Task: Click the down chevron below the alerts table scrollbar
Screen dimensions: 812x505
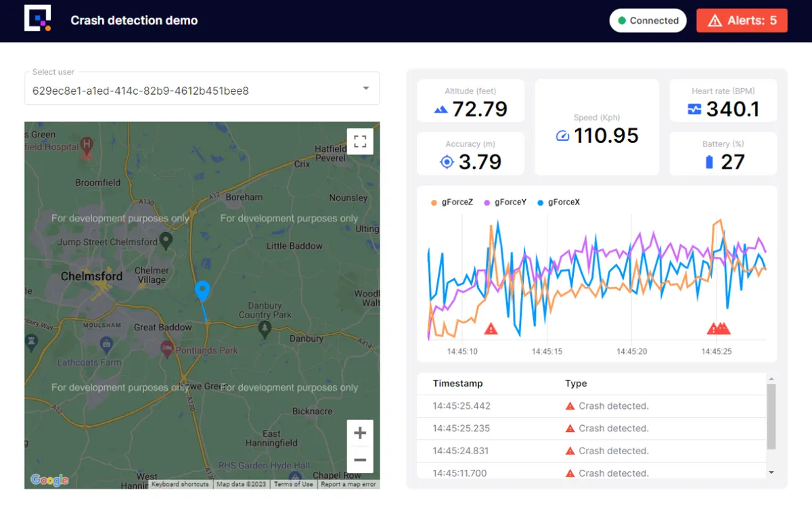Action: [x=771, y=472]
